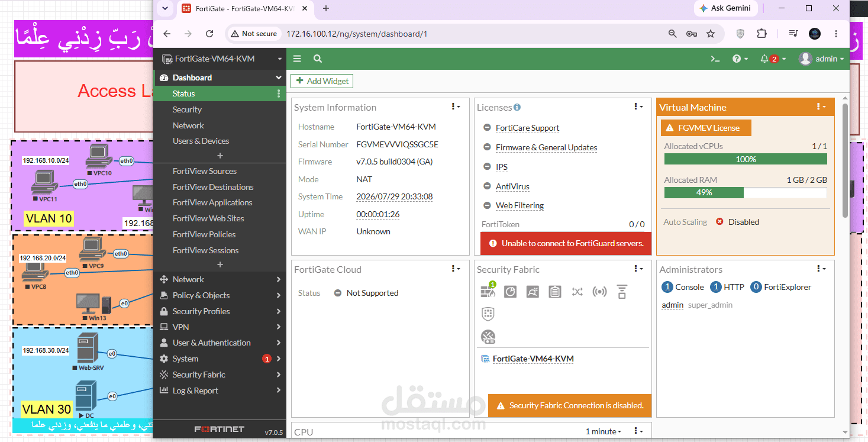Image resolution: width=868 pixels, height=442 pixels.
Task: Open the help question-mark menu
Action: (x=740, y=59)
